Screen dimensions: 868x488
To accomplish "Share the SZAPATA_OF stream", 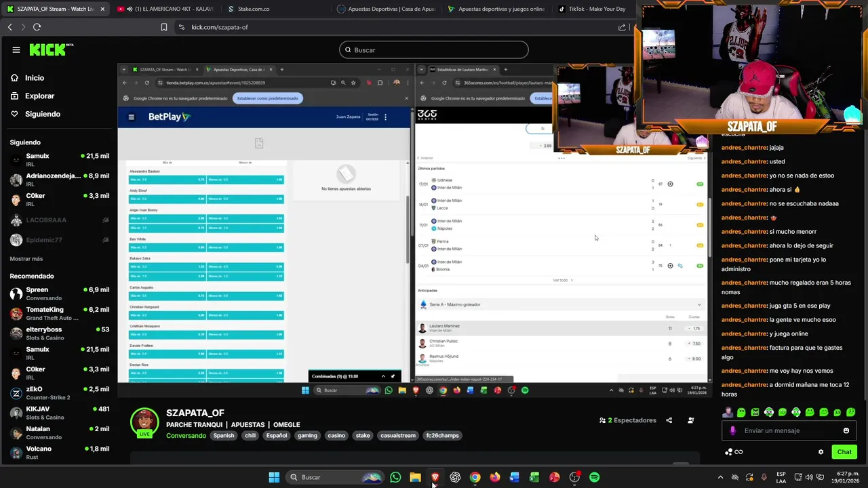I will click(x=669, y=420).
